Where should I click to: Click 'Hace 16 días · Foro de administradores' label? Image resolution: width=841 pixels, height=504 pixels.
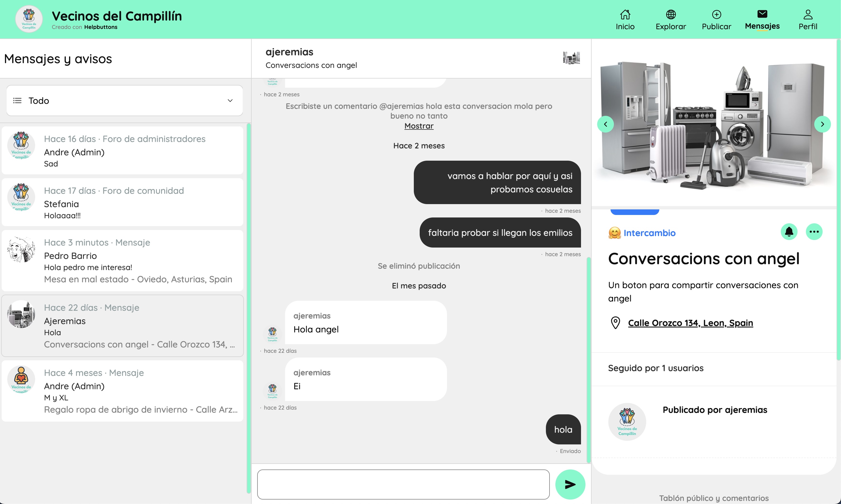[125, 139]
